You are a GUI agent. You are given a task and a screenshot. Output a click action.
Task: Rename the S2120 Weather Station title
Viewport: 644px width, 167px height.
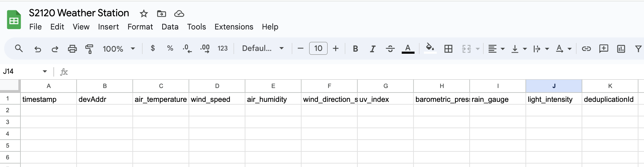click(79, 13)
